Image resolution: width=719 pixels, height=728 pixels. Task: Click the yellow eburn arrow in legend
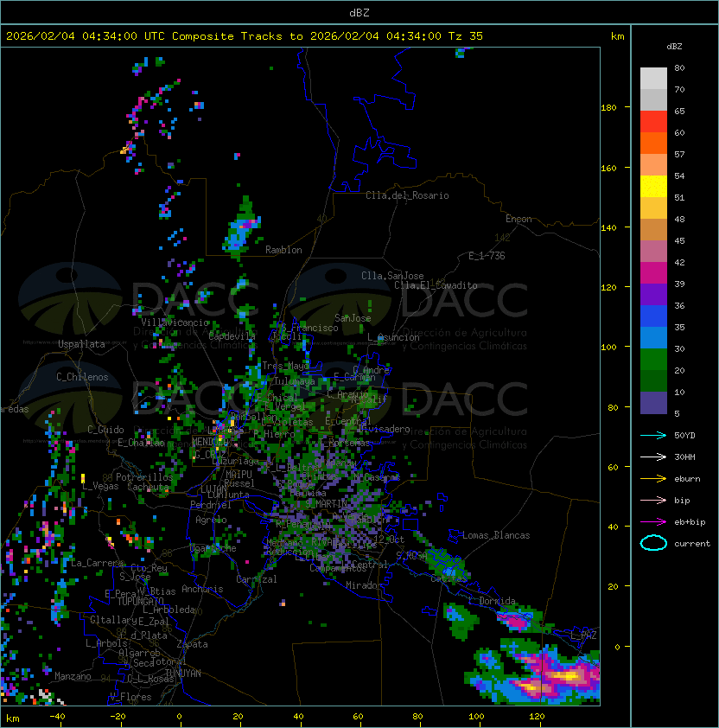653,479
